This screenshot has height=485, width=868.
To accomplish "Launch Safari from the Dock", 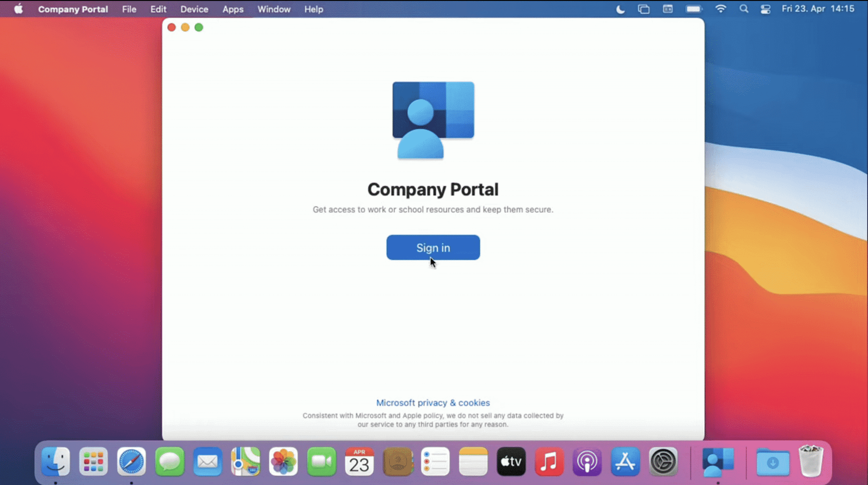I will (131, 462).
